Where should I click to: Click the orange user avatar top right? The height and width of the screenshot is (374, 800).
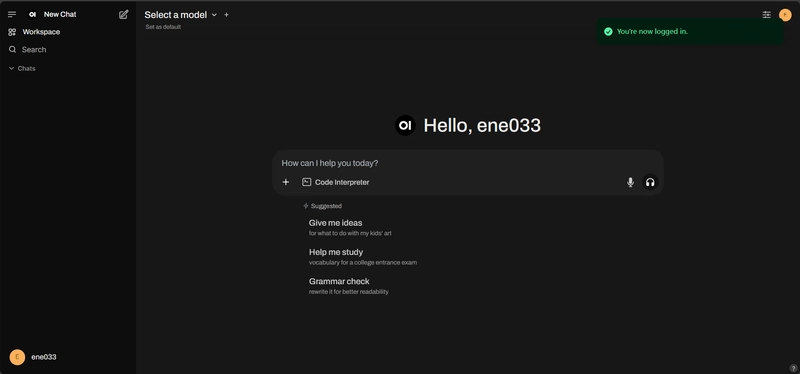pos(785,15)
